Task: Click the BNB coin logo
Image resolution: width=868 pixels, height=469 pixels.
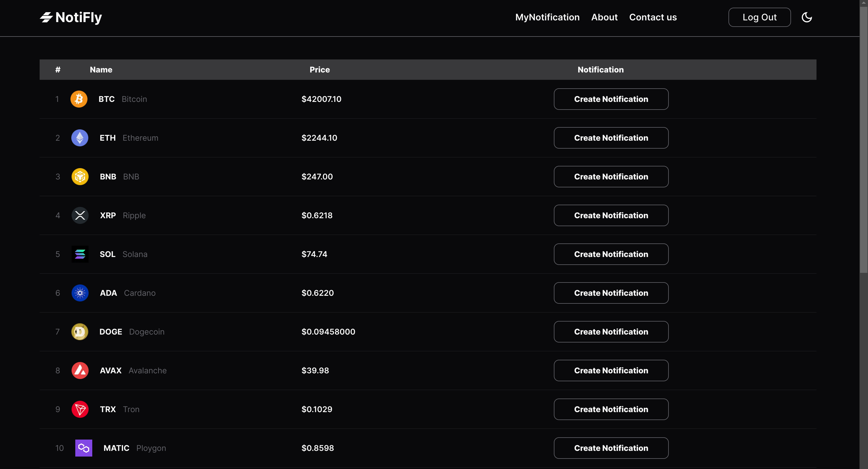Action: click(x=80, y=177)
